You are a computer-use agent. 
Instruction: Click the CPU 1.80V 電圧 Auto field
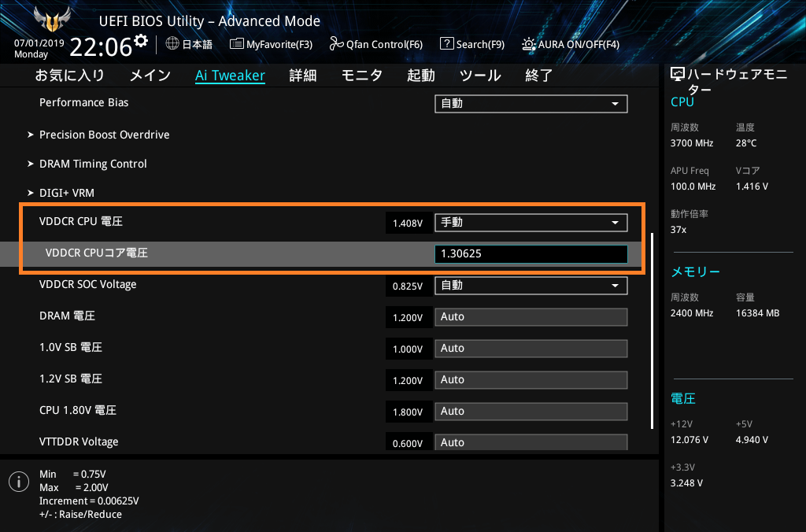[531, 412]
